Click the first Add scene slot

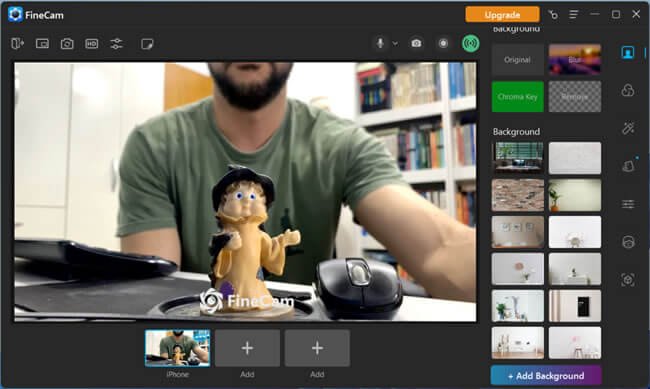(x=247, y=348)
